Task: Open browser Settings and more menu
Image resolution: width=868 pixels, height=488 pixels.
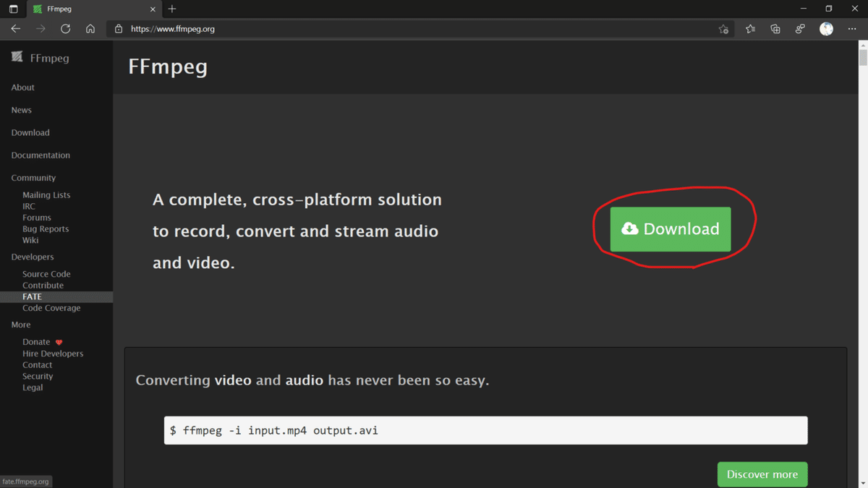Action: tap(852, 29)
